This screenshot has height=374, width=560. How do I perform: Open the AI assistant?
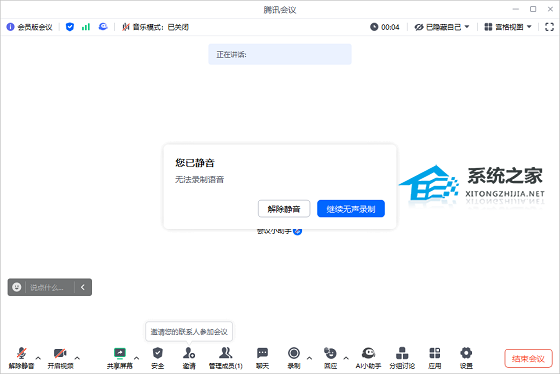(x=368, y=357)
